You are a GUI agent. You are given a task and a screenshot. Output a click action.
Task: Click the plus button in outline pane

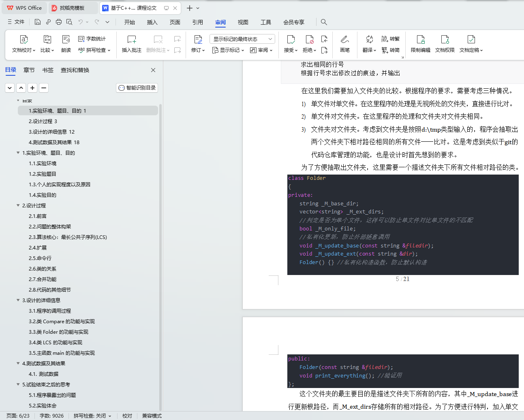(x=32, y=88)
